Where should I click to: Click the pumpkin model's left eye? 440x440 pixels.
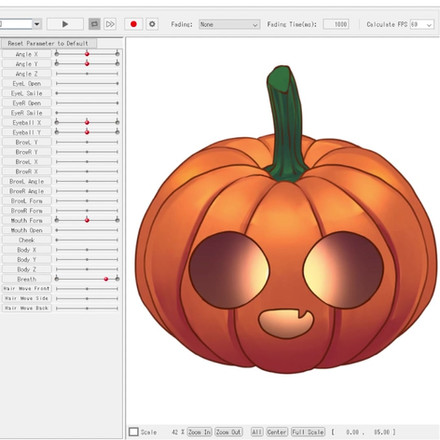coord(229,270)
